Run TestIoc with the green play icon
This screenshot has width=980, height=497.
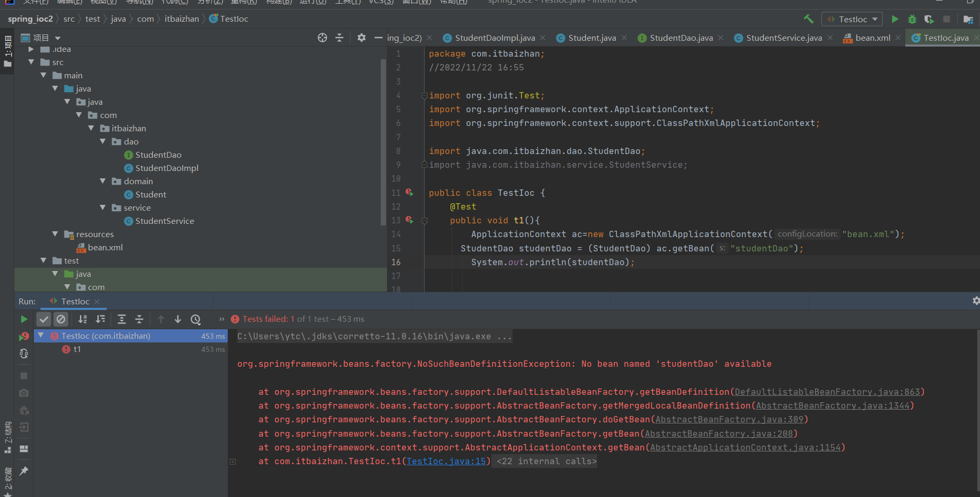point(895,19)
